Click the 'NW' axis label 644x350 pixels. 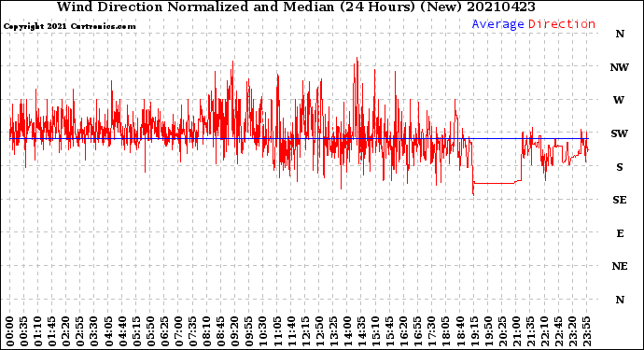[620, 68]
